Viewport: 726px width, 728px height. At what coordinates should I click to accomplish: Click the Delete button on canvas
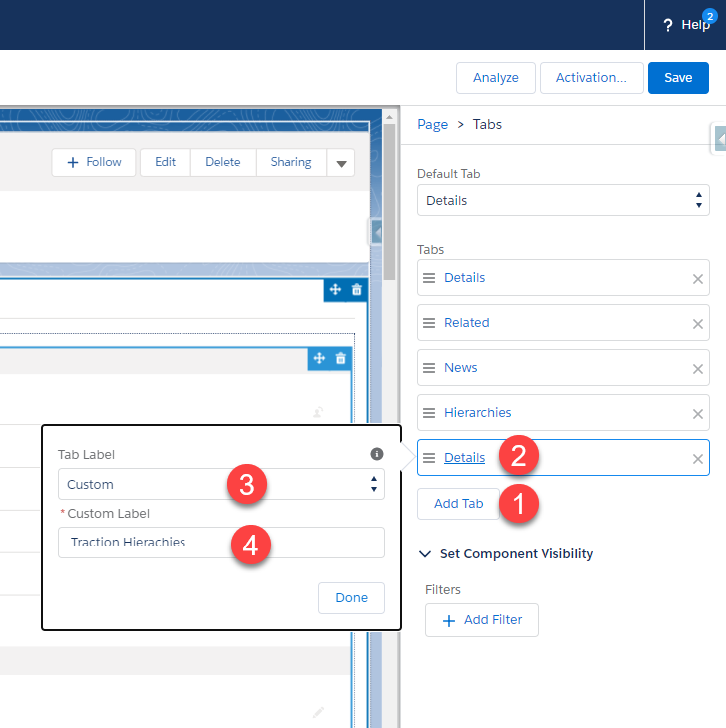[x=222, y=162]
